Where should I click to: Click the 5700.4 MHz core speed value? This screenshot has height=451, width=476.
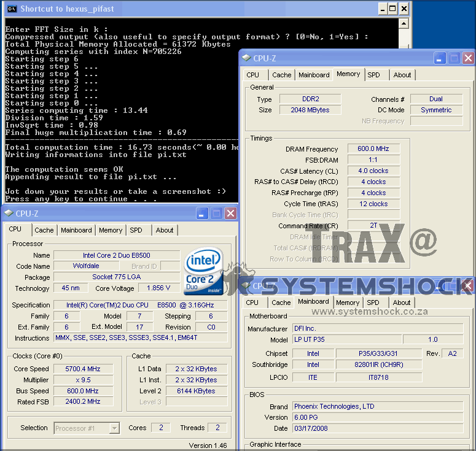click(x=83, y=369)
